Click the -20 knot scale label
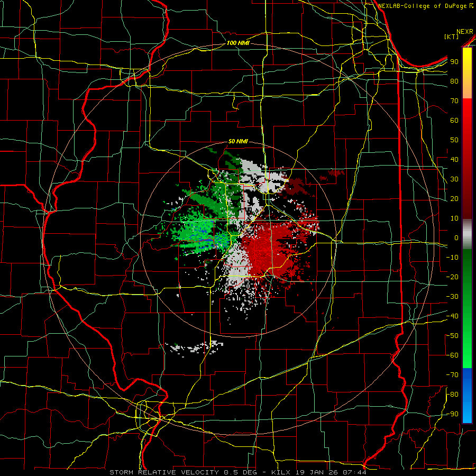 tap(453, 277)
